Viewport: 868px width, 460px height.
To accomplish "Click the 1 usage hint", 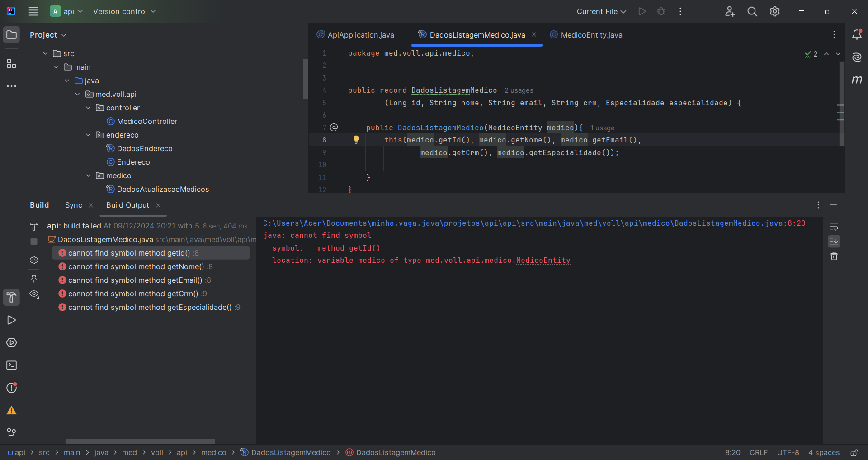I will pyautogui.click(x=602, y=128).
